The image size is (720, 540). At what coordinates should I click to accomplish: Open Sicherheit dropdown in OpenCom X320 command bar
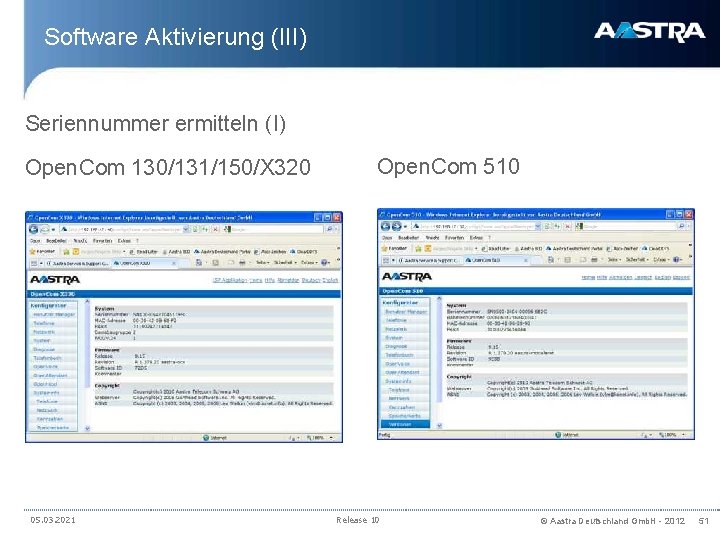(x=285, y=263)
